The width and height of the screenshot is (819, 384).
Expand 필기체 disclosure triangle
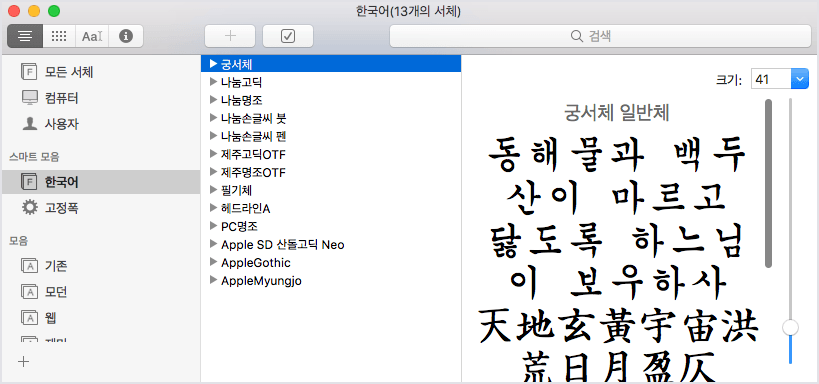(213, 190)
